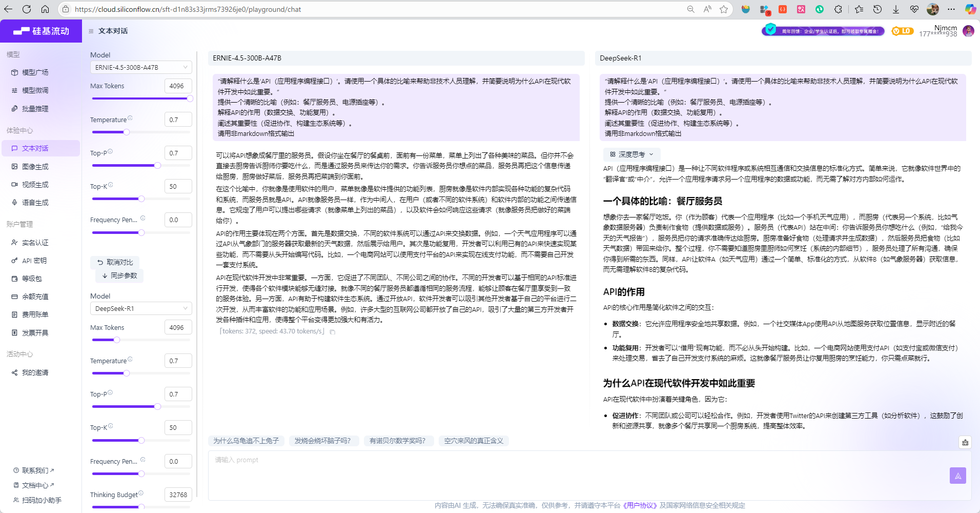Click the browser address bar URL
Image resolution: width=980 pixels, height=513 pixels.
pos(188,9)
